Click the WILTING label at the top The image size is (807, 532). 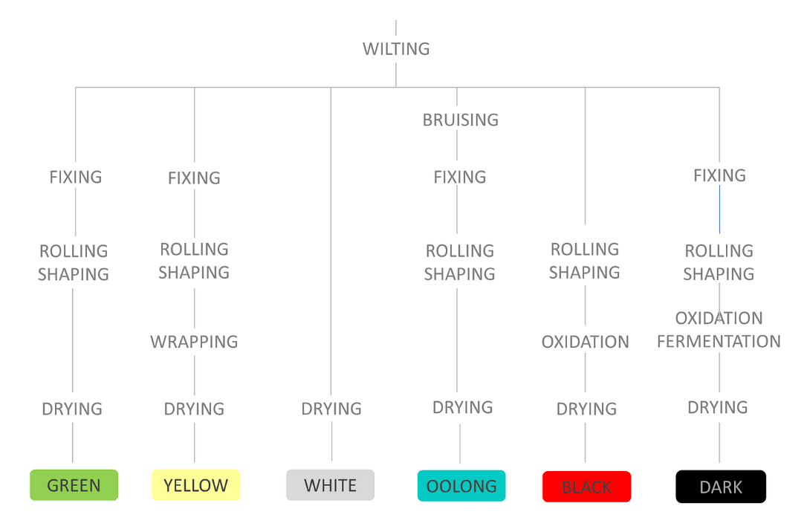[396, 49]
